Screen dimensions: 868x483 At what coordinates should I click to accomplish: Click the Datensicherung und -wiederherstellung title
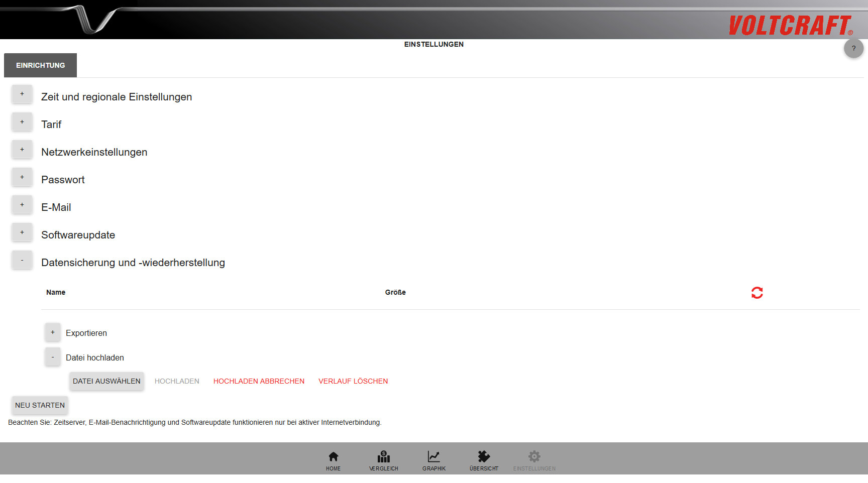(133, 263)
